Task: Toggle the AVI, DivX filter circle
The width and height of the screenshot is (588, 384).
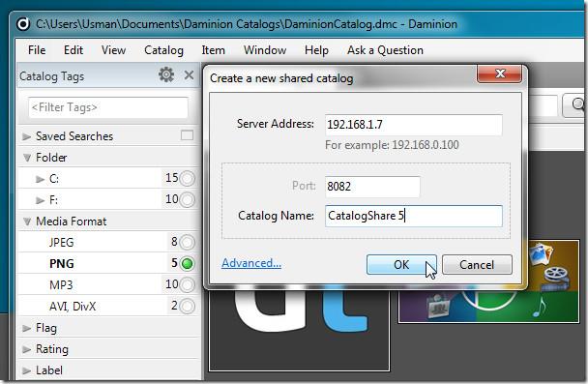Action: (187, 307)
